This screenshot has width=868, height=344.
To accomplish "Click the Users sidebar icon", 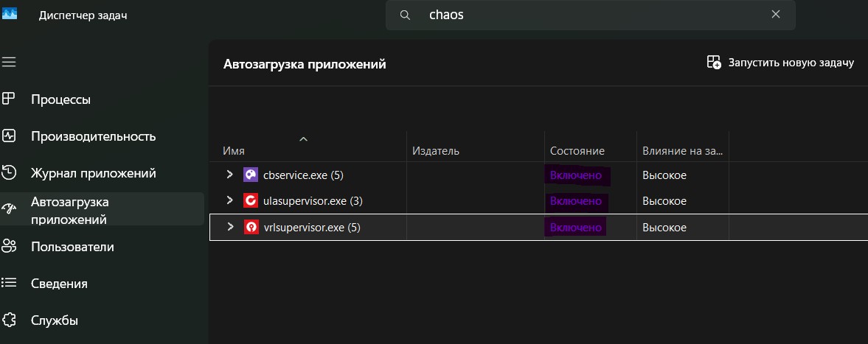I will pos(9,246).
